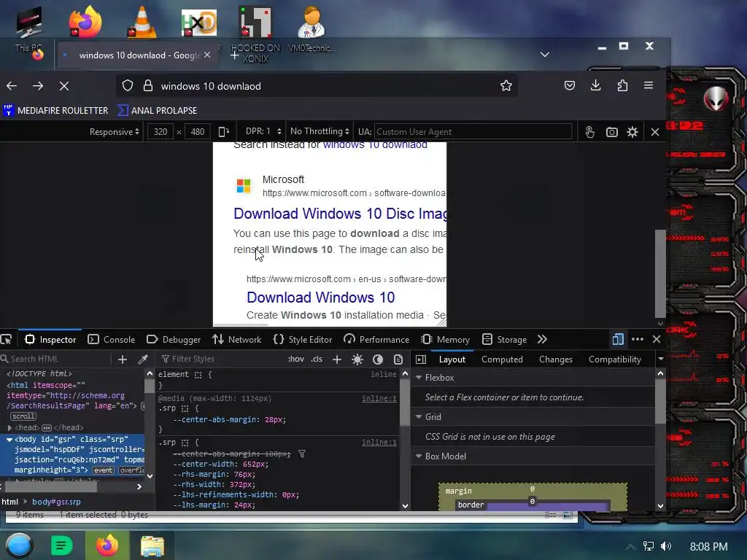This screenshot has height=560, width=747.
Task: Open the Performance tab
Action: coord(377,340)
